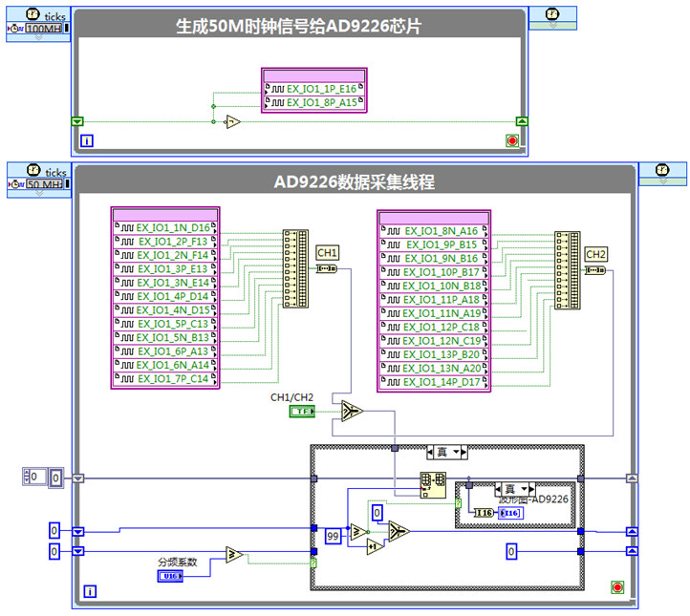690x616 pixels.
Task: Click the Boolean-array-to-number node under CH1
Action: (x=327, y=268)
